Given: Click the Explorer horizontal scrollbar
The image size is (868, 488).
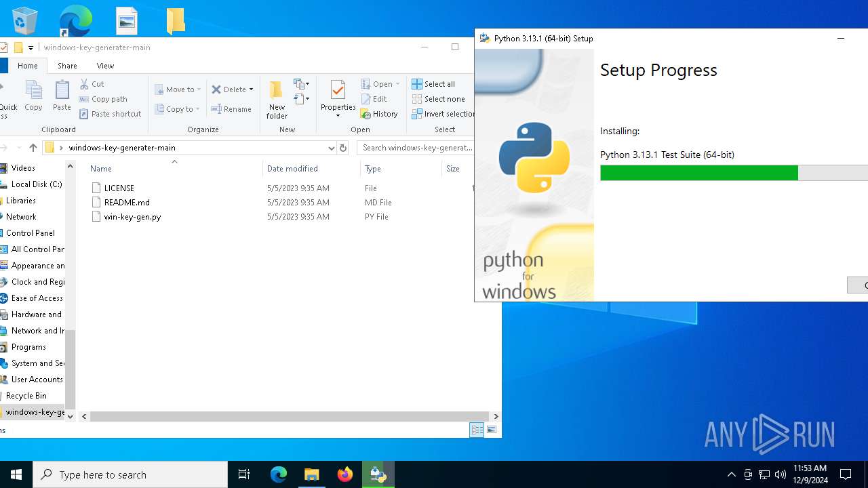Looking at the screenshot, I should (290, 417).
